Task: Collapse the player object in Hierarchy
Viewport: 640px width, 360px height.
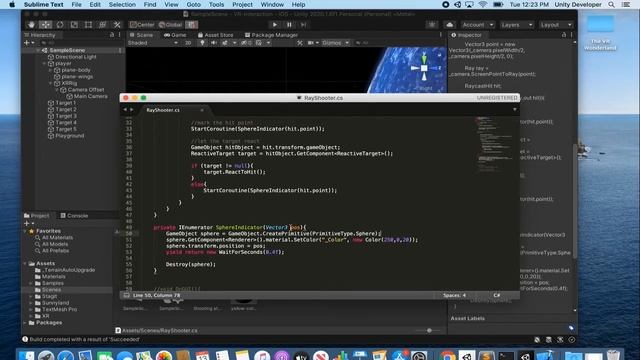Action: coord(44,64)
